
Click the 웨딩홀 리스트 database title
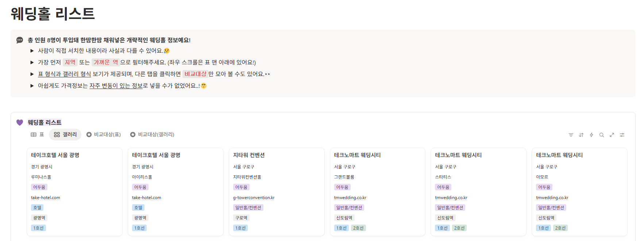(45, 123)
